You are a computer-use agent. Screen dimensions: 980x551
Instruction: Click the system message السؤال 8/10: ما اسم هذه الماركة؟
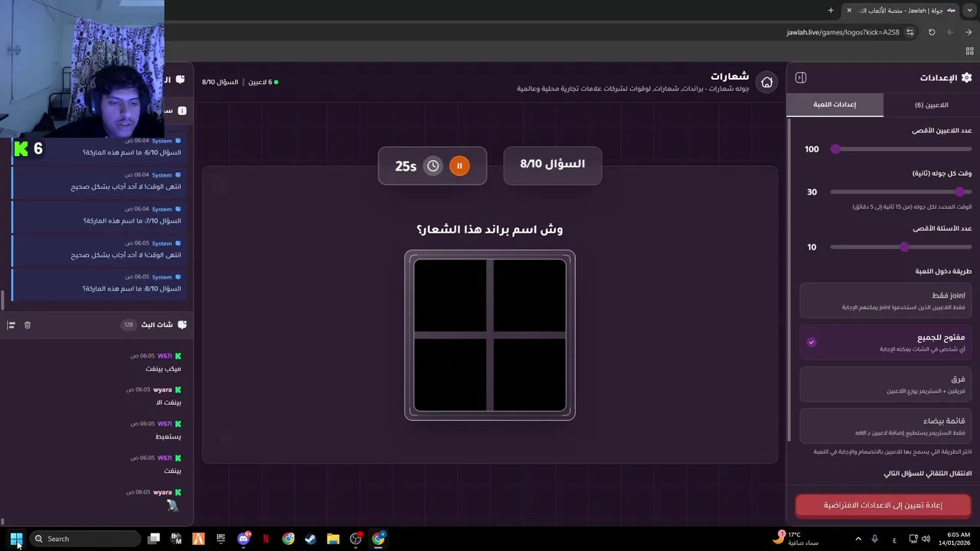click(x=132, y=289)
